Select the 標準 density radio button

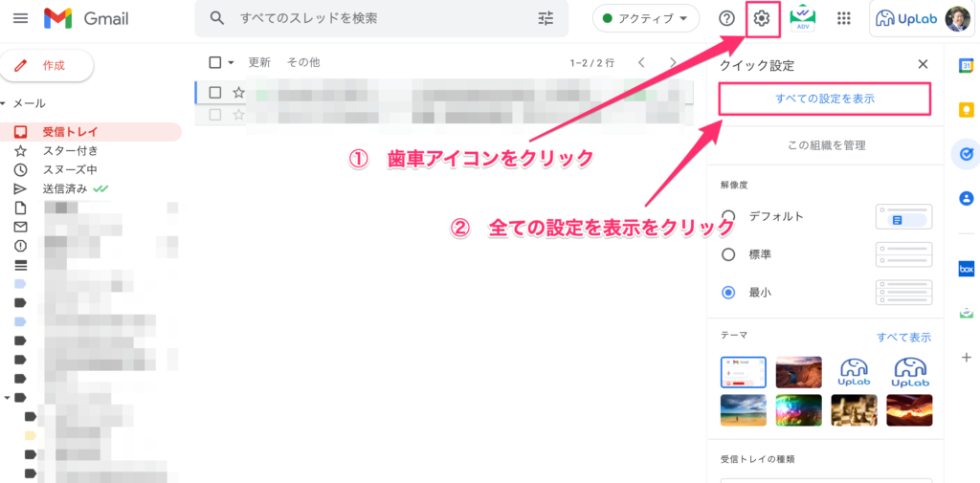coord(728,254)
